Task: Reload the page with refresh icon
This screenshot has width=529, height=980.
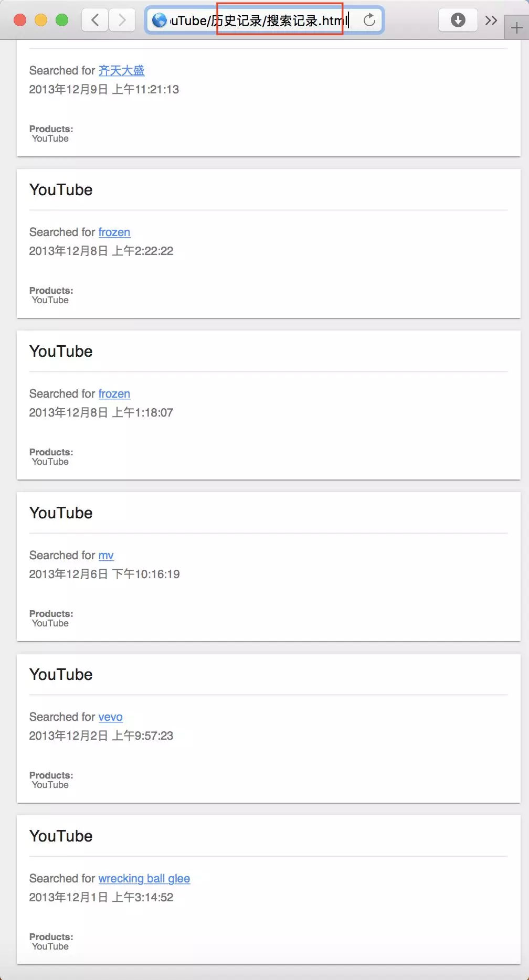Action: click(x=369, y=20)
